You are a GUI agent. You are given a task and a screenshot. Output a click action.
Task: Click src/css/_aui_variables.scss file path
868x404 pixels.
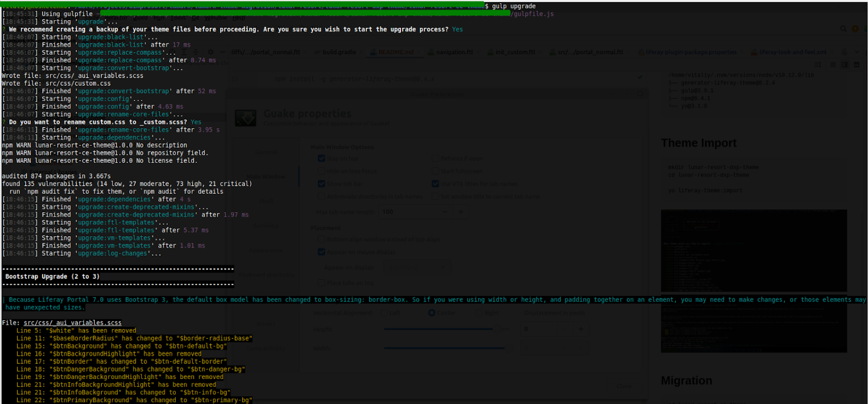click(73, 323)
